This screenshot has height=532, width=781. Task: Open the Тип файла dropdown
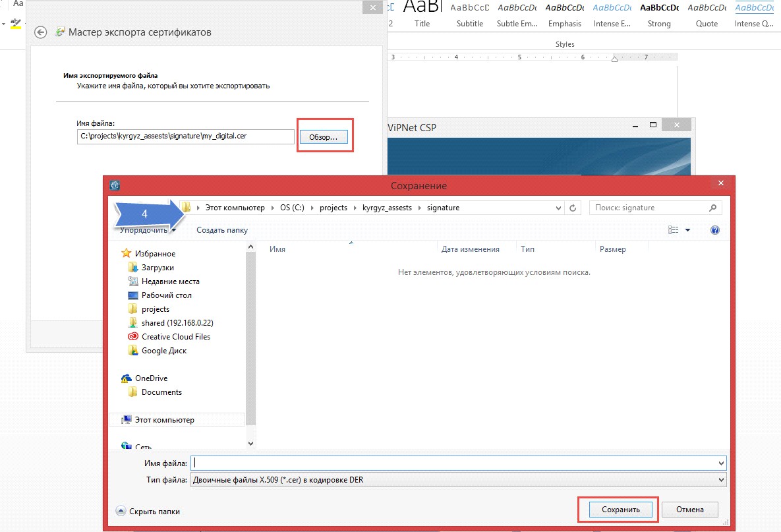point(458,480)
